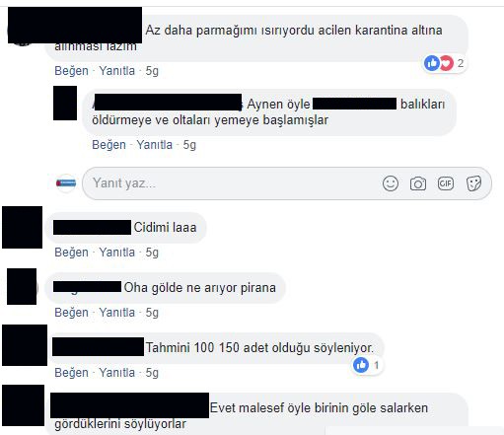Click the like reaction icon on top comment
Viewport: 504px width, 435px height.
(x=432, y=63)
